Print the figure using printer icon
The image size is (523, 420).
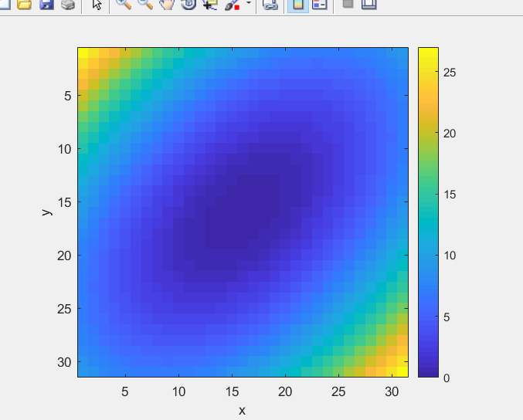click(68, 4)
